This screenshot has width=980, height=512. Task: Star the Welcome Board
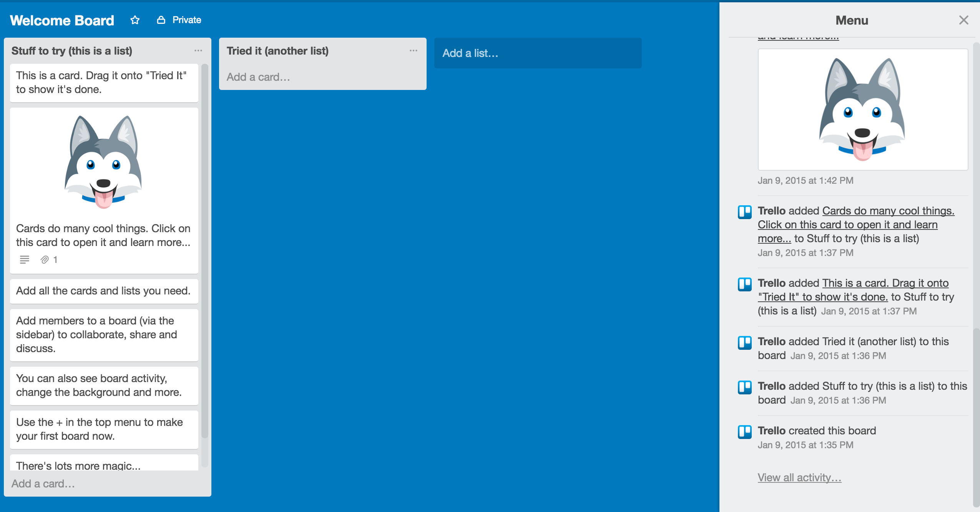click(135, 20)
